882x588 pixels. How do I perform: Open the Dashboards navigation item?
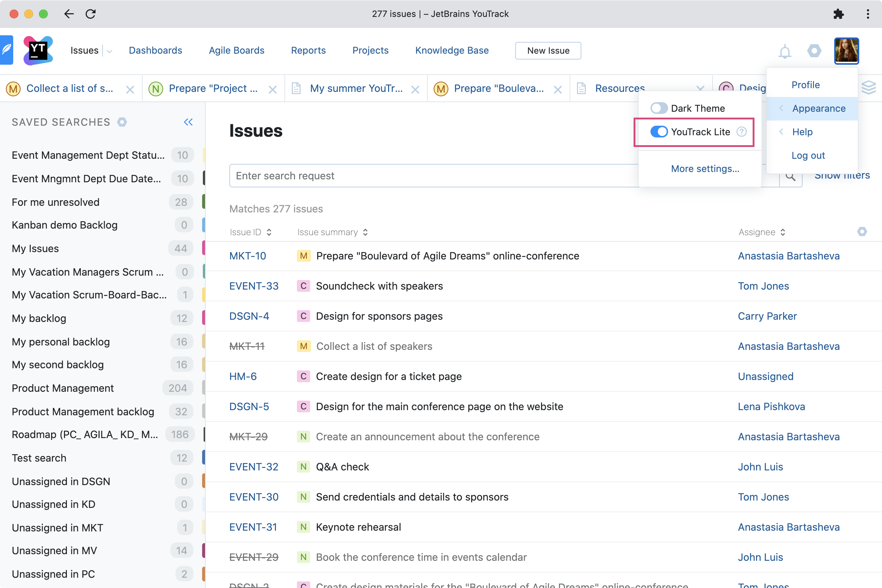[x=155, y=50]
